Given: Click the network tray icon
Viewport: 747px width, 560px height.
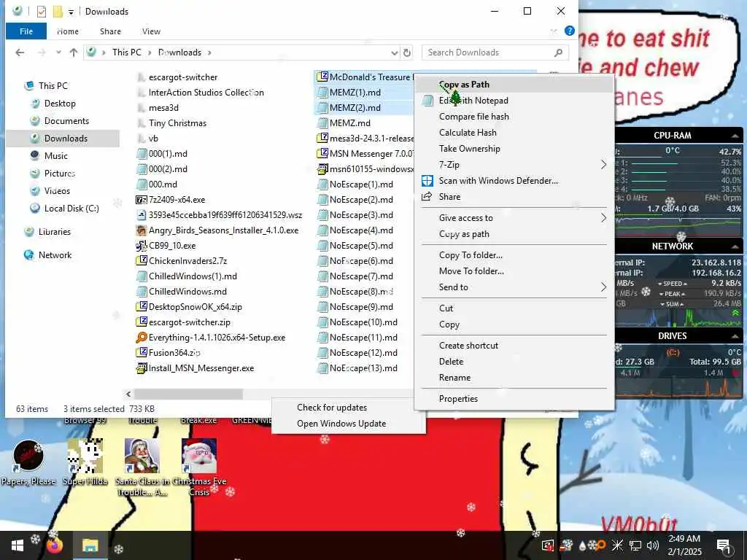Looking at the screenshot, I should click(x=635, y=545).
